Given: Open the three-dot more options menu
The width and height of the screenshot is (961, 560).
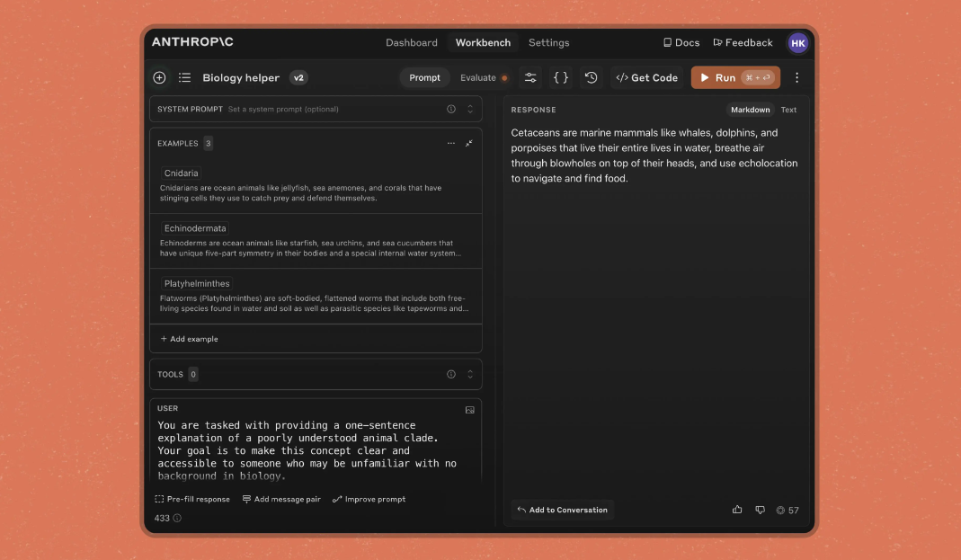Looking at the screenshot, I should [x=796, y=78].
